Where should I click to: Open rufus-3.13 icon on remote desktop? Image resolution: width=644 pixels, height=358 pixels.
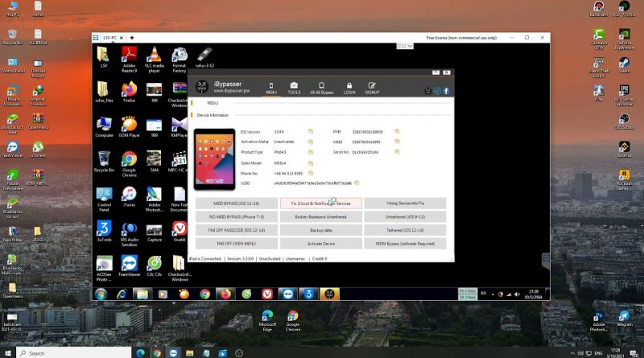click(204, 57)
